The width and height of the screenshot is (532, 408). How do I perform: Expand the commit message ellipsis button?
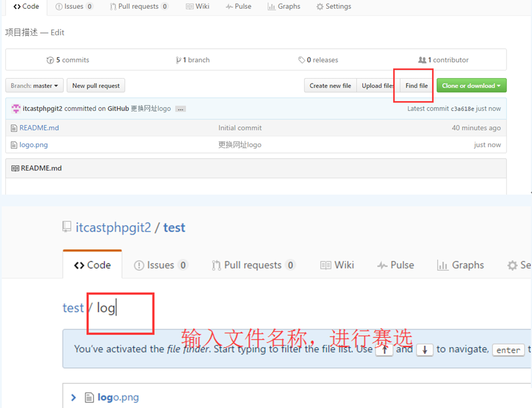pyautogui.click(x=181, y=109)
